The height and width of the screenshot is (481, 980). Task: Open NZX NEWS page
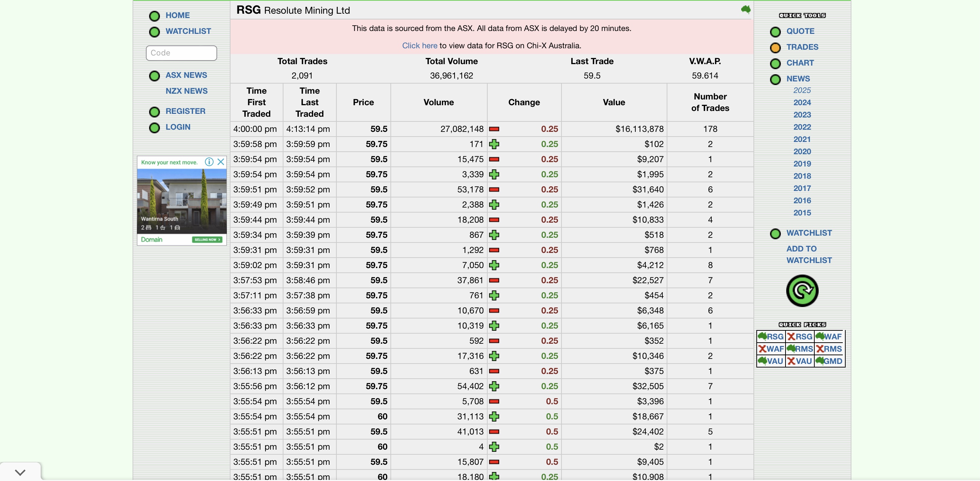pyautogui.click(x=187, y=91)
